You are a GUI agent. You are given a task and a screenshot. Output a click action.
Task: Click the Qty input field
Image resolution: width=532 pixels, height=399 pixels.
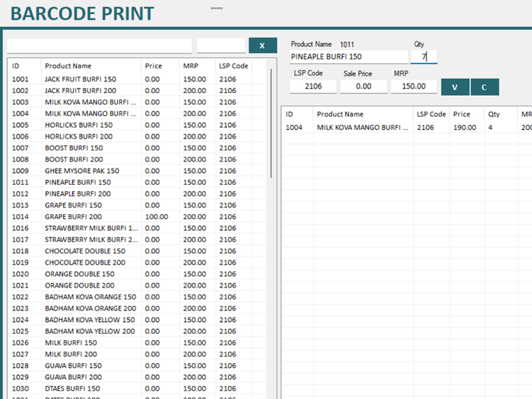pos(424,57)
